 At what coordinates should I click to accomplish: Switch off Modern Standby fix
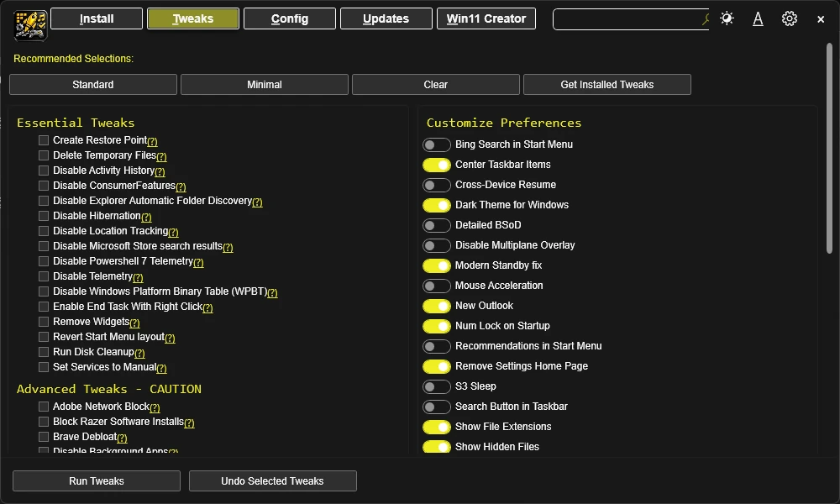coord(436,265)
